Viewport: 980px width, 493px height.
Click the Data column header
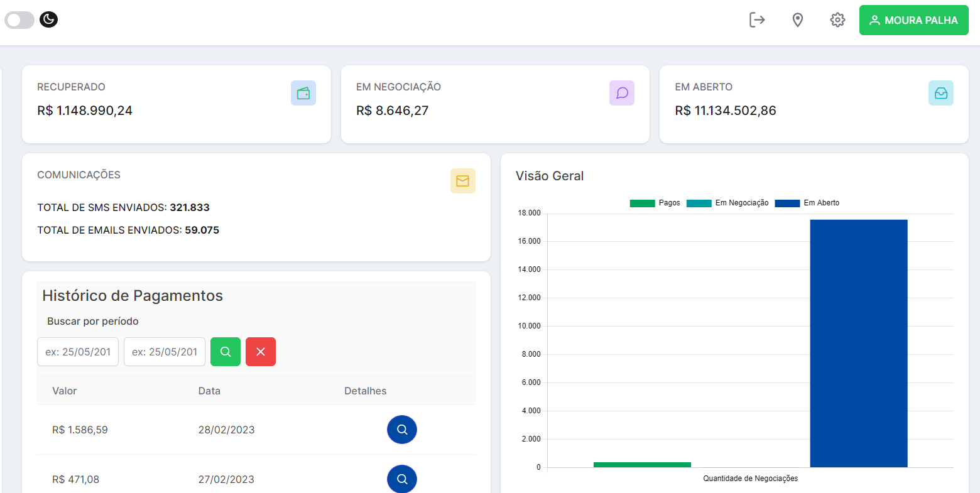209,391
